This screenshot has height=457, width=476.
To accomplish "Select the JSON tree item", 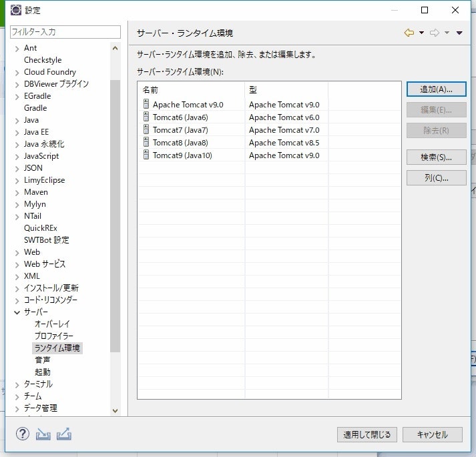I will [33, 168].
